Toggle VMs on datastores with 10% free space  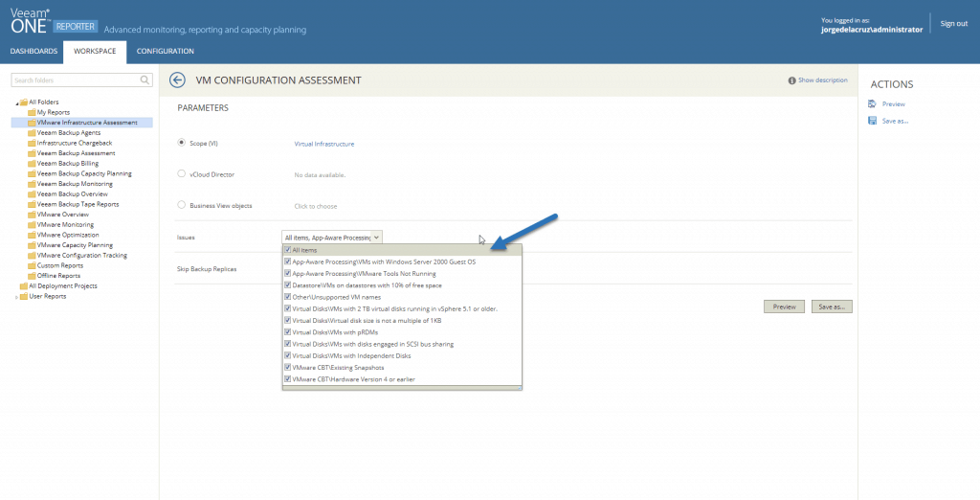287,284
